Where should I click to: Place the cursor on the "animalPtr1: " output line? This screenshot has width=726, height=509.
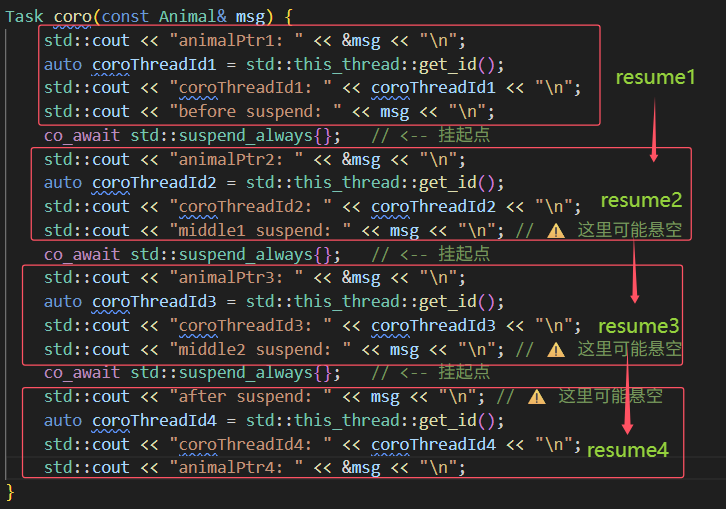[x=255, y=41]
